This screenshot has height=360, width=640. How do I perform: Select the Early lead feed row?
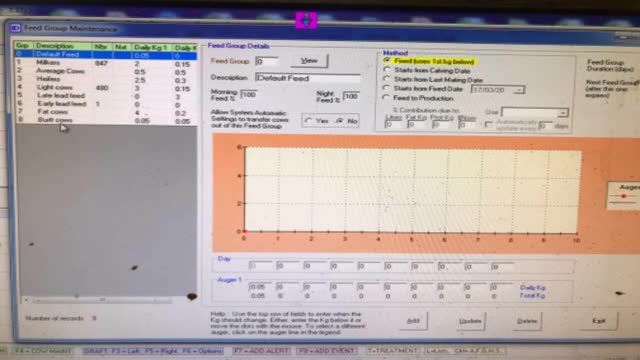pos(106,104)
